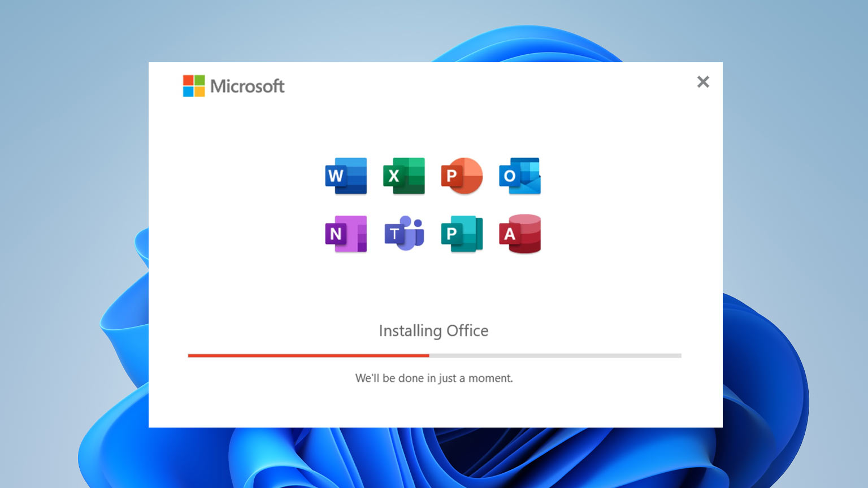Cancel installation with the X button
Viewport: 868px width, 488px height.
pos(702,82)
